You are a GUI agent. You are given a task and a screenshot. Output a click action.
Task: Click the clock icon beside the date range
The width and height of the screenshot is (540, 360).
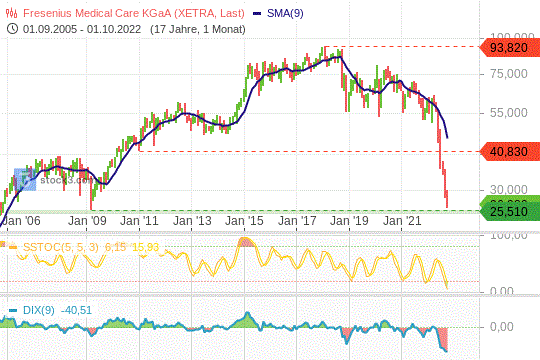click(12, 29)
